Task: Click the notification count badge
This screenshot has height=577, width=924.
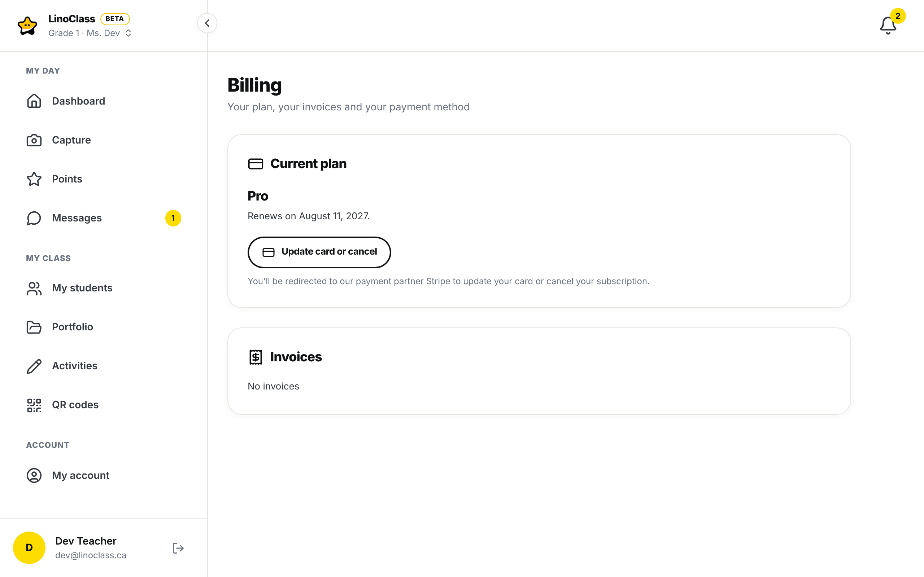Action: point(898,16)
